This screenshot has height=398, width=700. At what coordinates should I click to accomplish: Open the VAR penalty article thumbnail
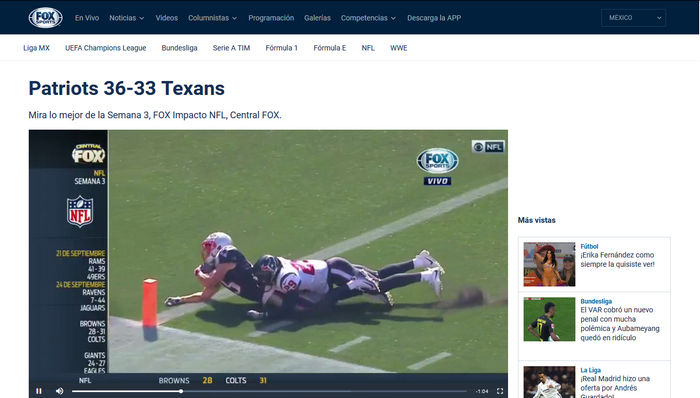[x=549, y=319]
